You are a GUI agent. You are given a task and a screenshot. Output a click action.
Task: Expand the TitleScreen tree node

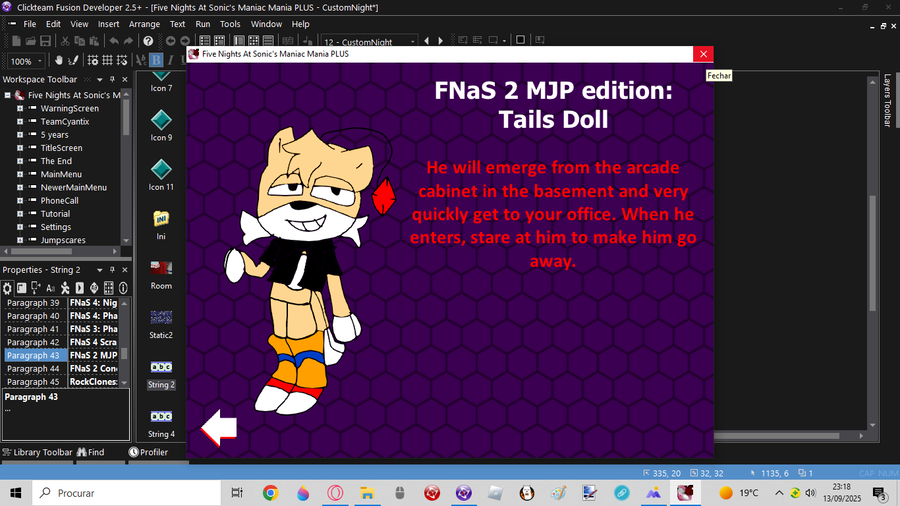tap(20, 148)
